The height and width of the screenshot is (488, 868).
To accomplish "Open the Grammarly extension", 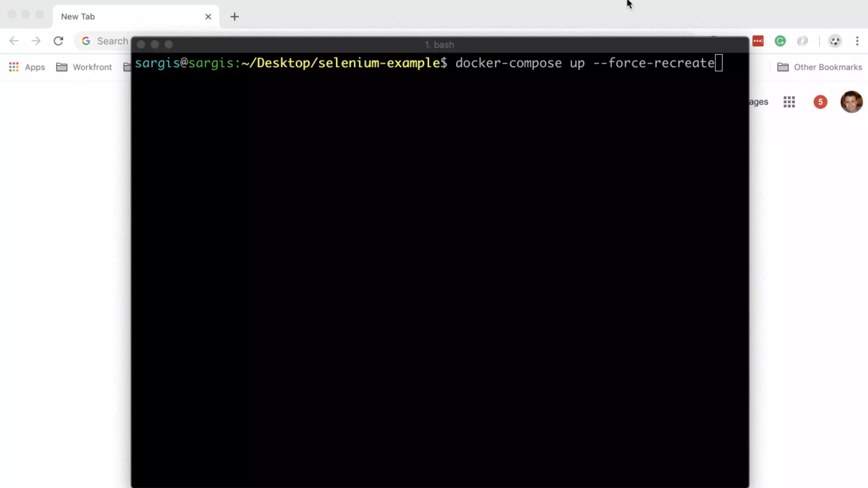I will 780,41.
